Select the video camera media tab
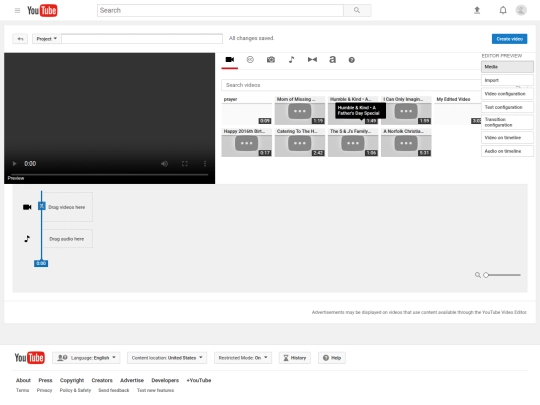The image size is (540, 405). click(x=230, y=60)
